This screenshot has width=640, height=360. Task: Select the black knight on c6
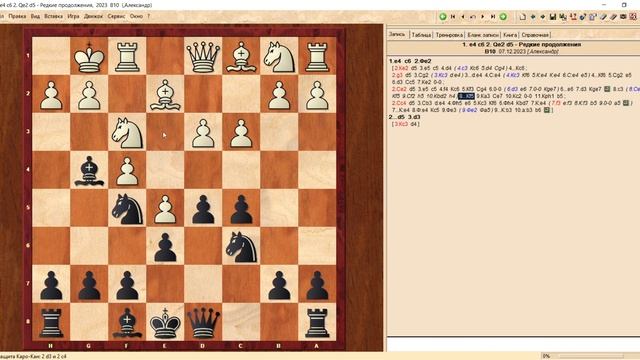pos(241,246)
